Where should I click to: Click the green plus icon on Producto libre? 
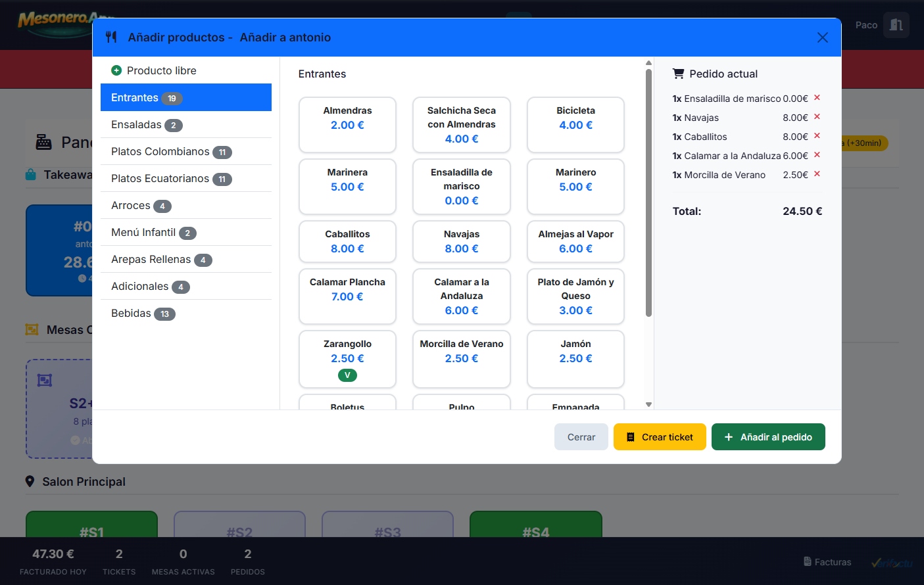pos(117,70)
